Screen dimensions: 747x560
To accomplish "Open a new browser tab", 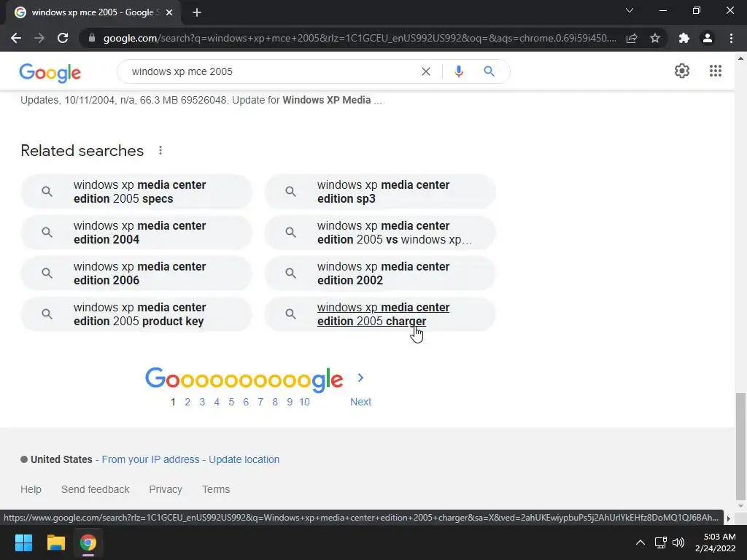I will (197, 12).
